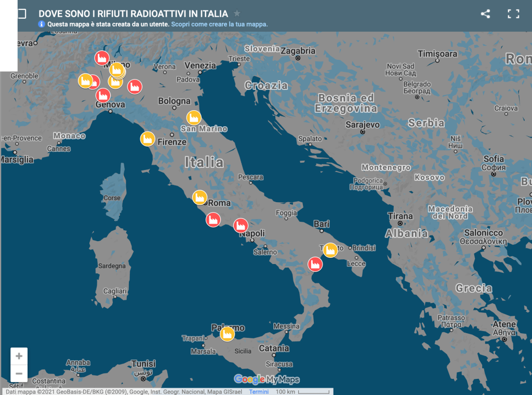The width and height of the screenshot is (532, 395).
Task: Click the red marker south of Roma
Action: tap(213, 219)
